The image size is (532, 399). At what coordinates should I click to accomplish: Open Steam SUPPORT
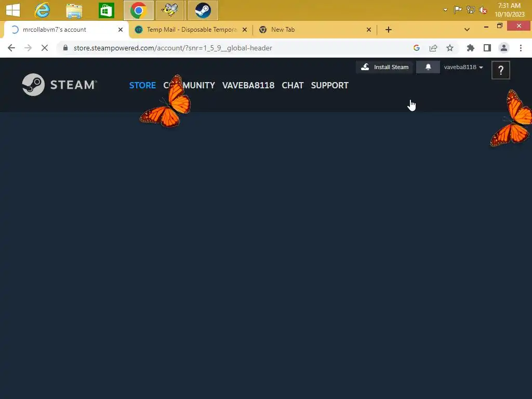[330, 85]
